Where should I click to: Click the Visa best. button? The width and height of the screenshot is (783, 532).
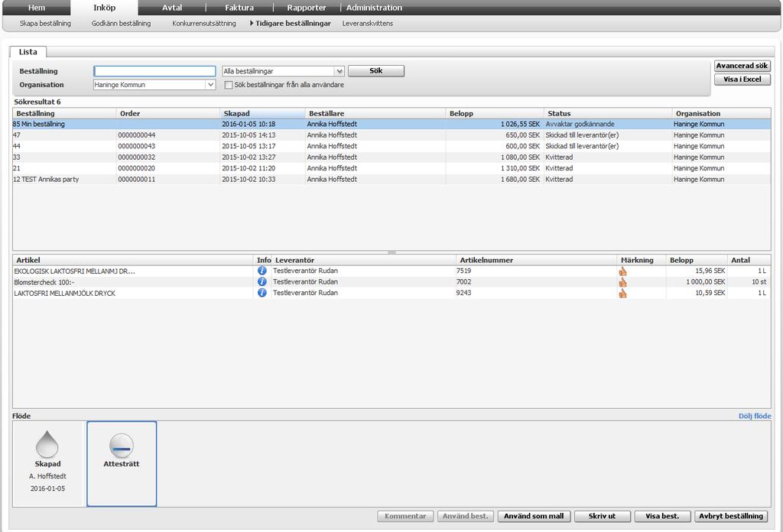click(662, 517)
